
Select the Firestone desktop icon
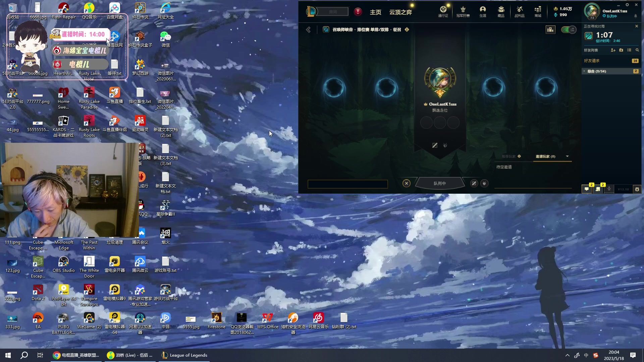216,321
